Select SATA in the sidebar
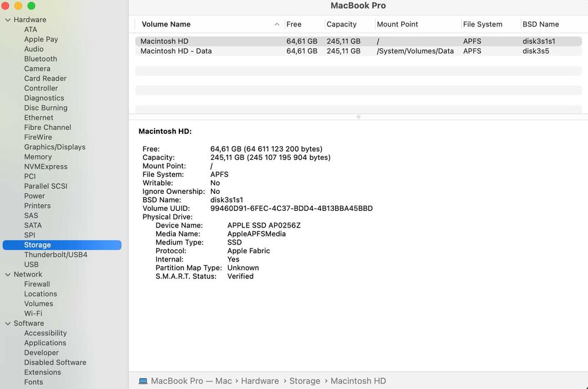The height and width of the screenshot is (389, 588). point(33,225)
